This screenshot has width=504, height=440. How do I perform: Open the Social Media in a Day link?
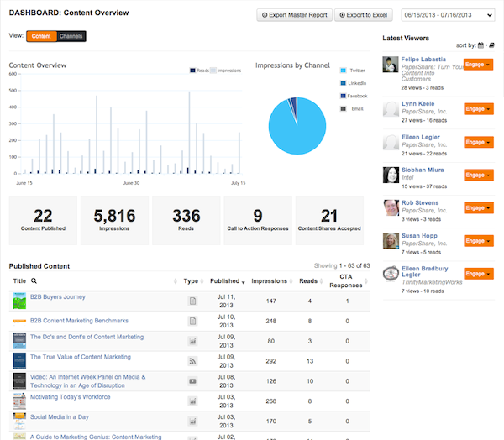point(60,416)
